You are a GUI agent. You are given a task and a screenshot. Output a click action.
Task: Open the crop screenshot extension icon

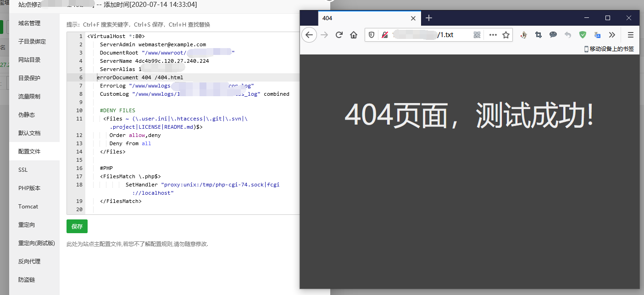pyautogui.click(x=539, y=35)
